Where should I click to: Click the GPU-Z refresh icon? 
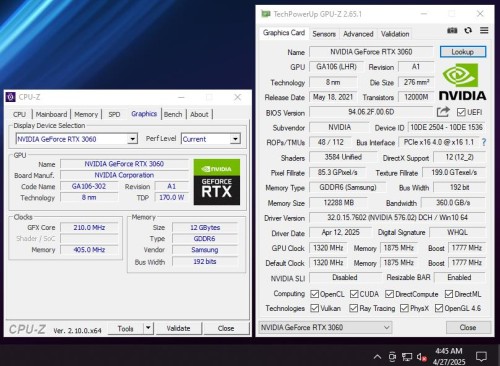[468, 30]
